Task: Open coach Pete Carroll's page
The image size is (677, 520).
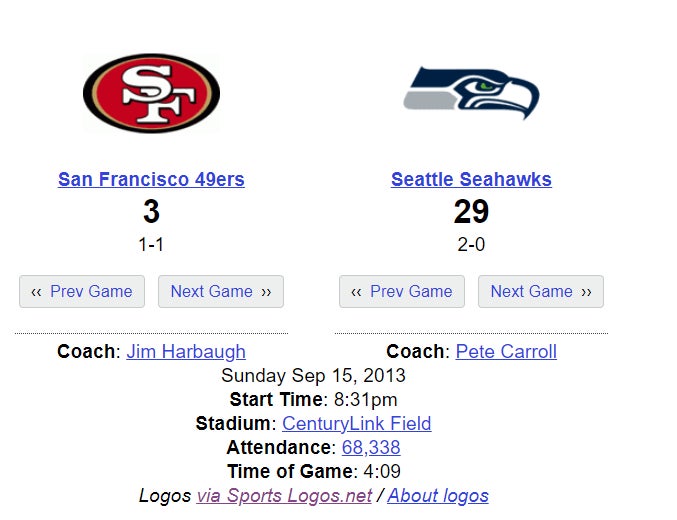Action: pyautogui.click(x=506, y=352)
